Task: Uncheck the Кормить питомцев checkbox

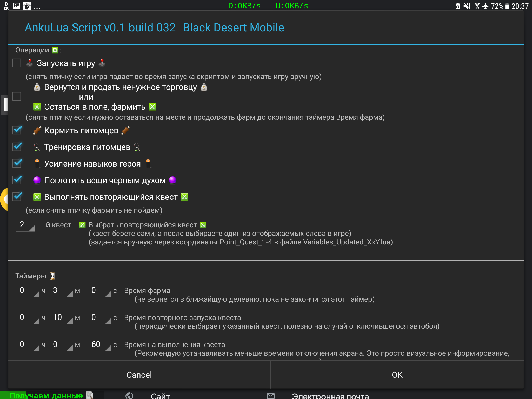Action: pyautogui.click(x=17, y=130)
